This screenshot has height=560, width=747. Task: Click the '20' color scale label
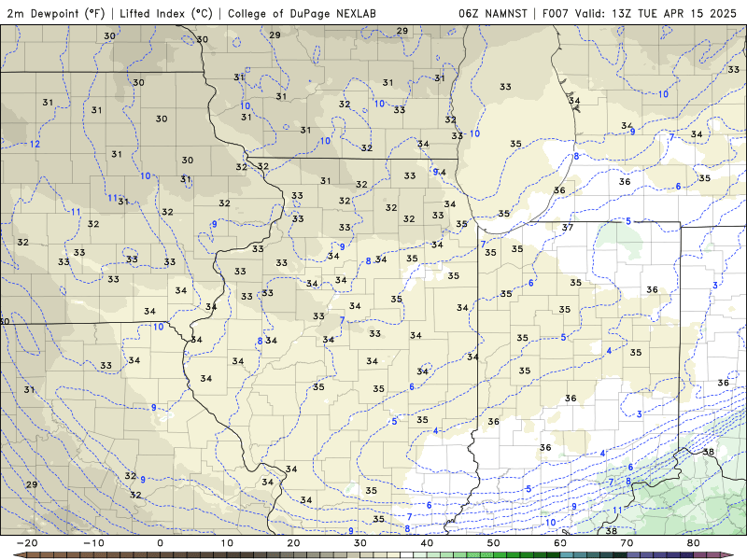point(293,543)
